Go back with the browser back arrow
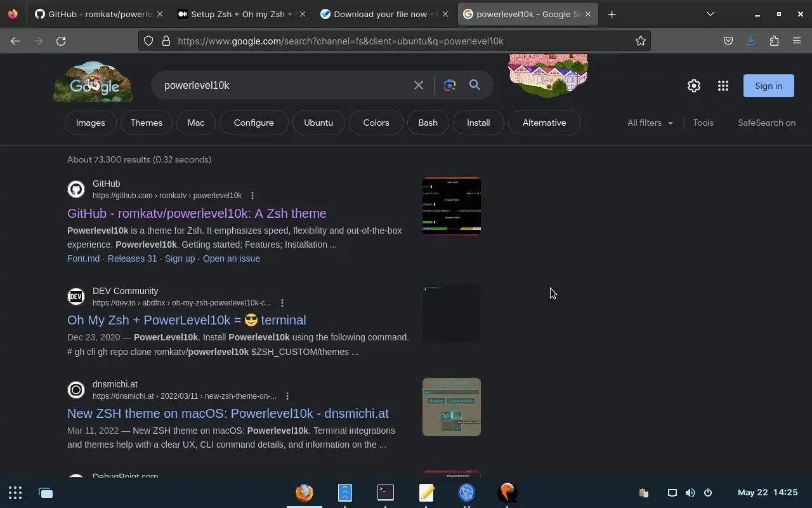This screenshot has width=812, height=508. [x=15, y=41]
